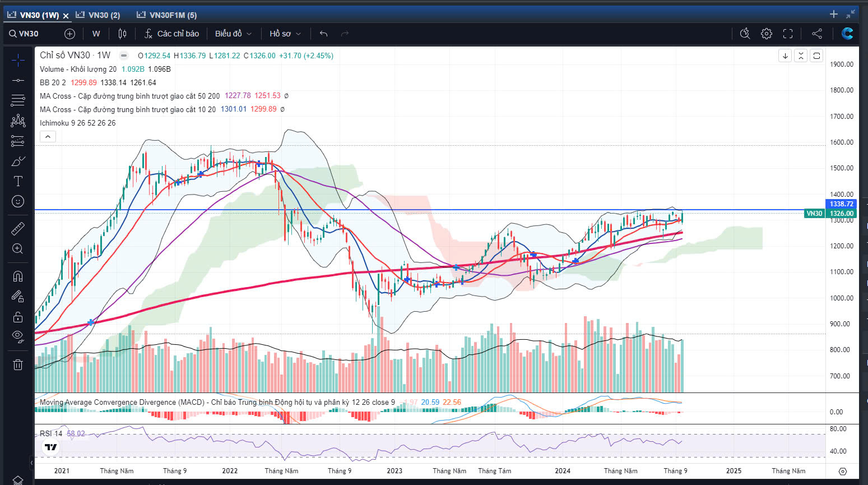
Task: Expand the Biểu đồ dropdown
Action: pos(233,34)
